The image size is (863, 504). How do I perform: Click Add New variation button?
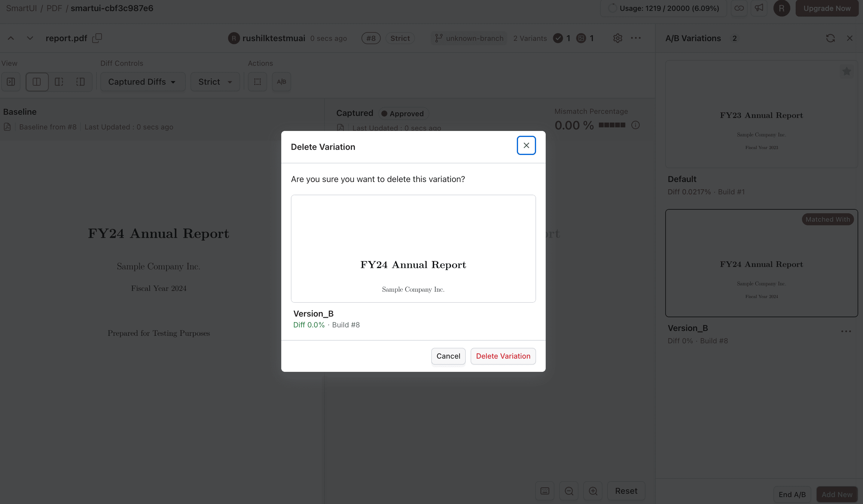[x=837, y=494]
